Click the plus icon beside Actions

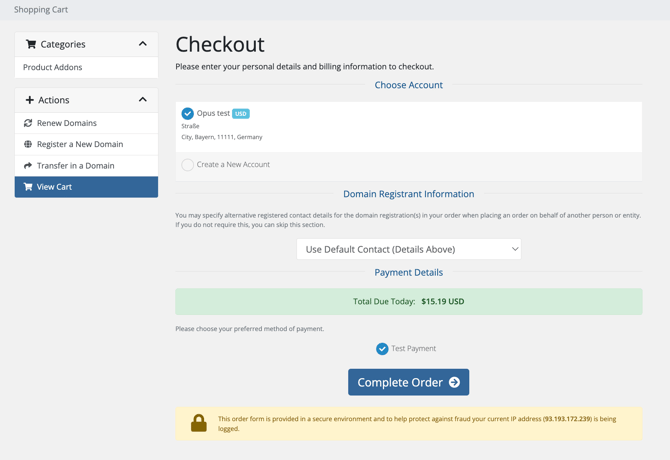click(29, 100)
